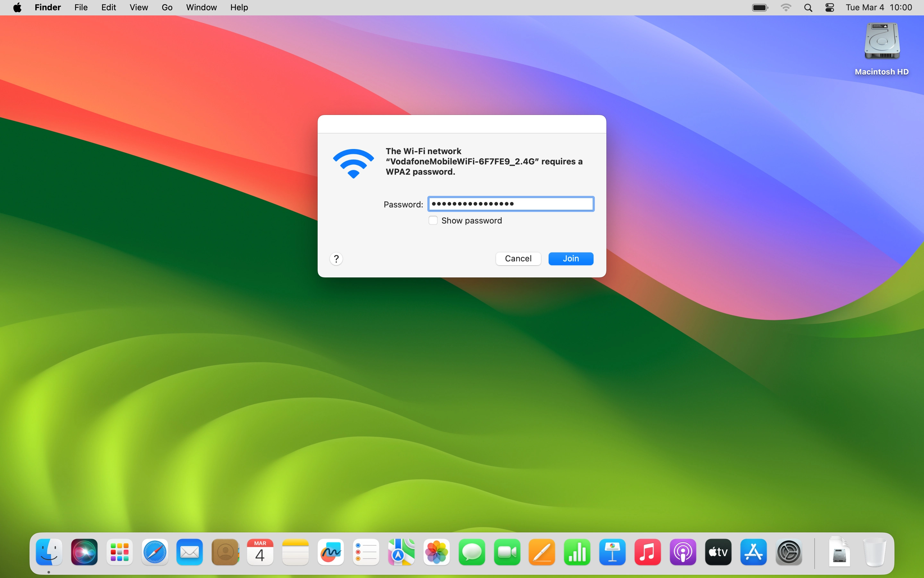This screenshot has width=924, height=578.
Task: Open the Apple menu
Action: click(17, 8)
